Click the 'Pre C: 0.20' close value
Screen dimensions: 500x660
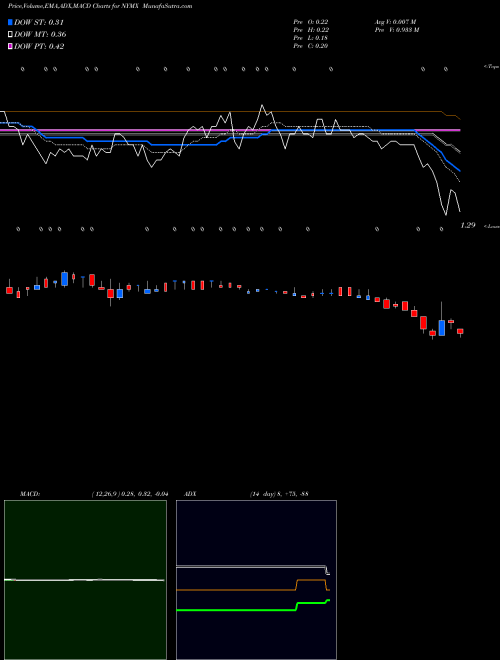311,46
